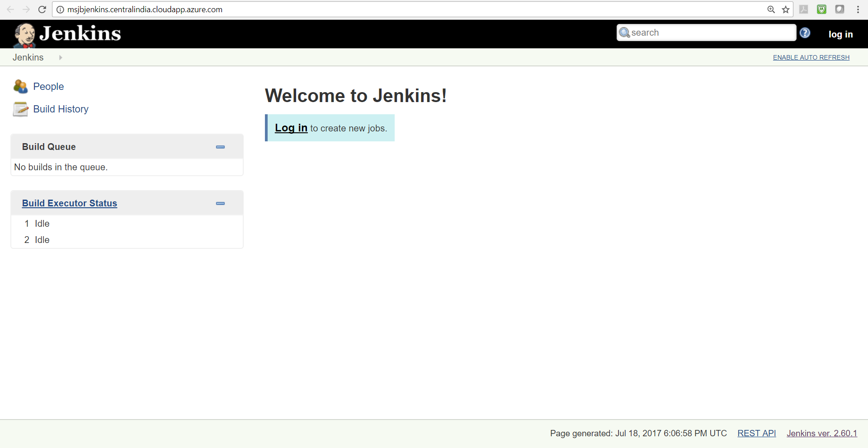Open the REST API footer link
The image size is (868, 448).
point(756,433)
